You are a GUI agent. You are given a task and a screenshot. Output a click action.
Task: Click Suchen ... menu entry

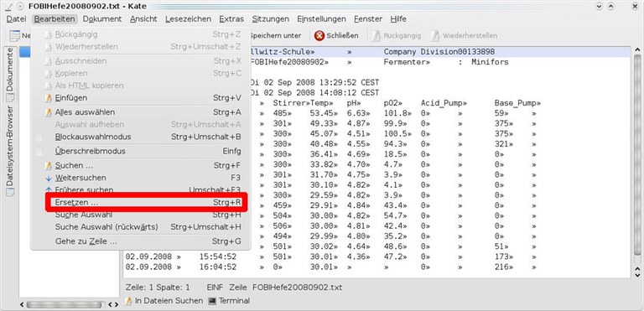pos(142,166)
